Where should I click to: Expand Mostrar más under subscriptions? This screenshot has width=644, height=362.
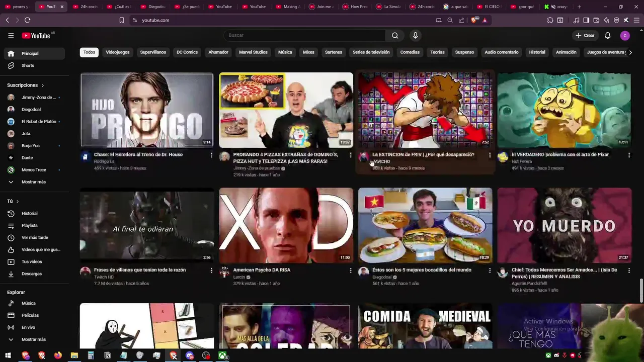[x=35, y=182]
